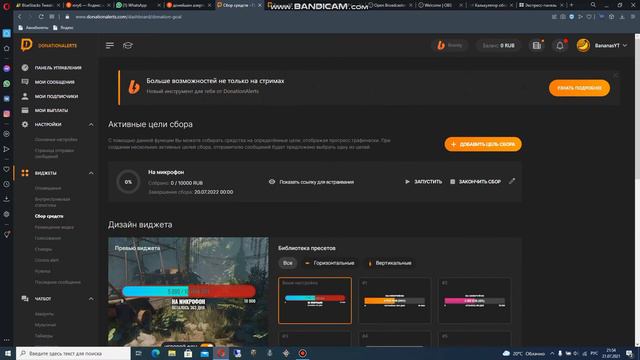Click the Узнать подробнее banner button
The image size is (640, 360).
(x=579, y=88)
